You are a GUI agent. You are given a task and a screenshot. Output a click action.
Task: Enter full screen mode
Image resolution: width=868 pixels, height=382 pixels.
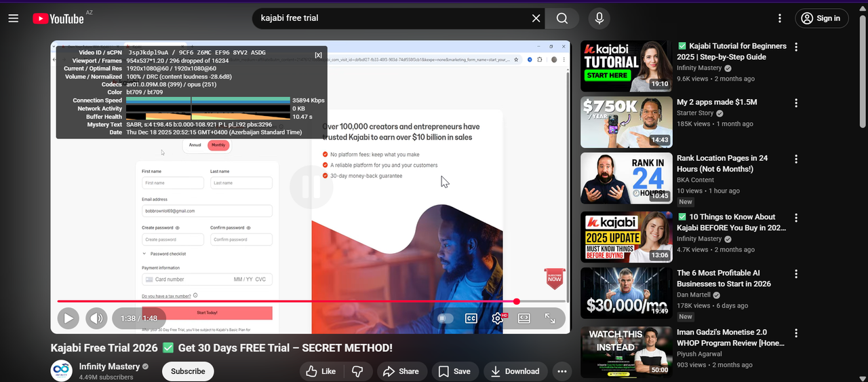coord(550,318)
